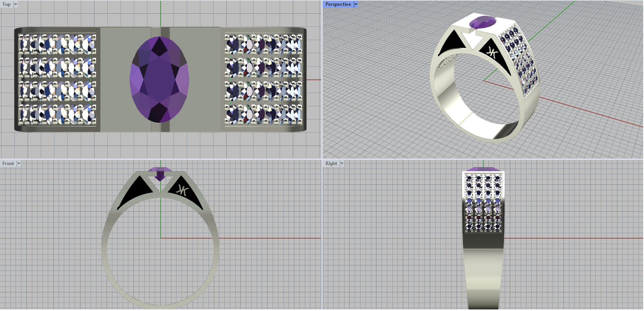Select the purple gemstone in Perspective view
Screen dimensions: 644x311
483,22
